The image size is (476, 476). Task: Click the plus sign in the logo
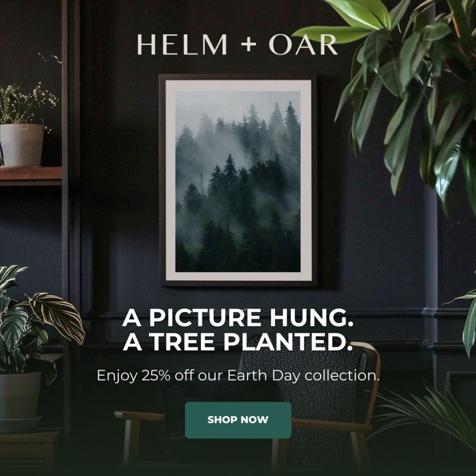(249, 45)
